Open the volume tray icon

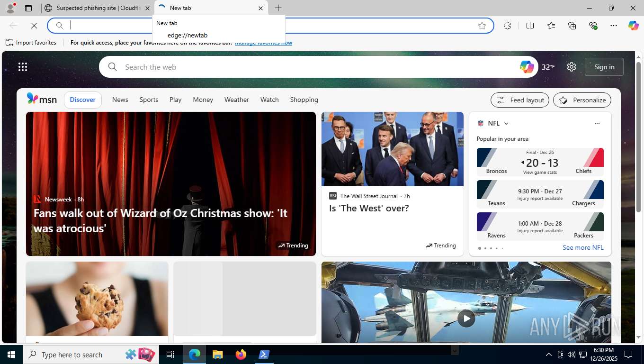point(571,355)
